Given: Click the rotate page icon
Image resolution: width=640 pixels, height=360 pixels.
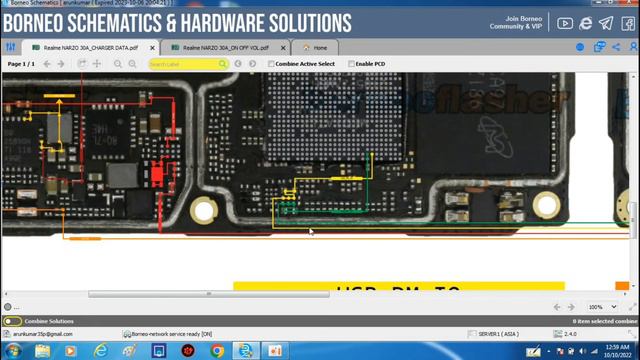Looking at the screenshot, I should [x=82, y=64].
